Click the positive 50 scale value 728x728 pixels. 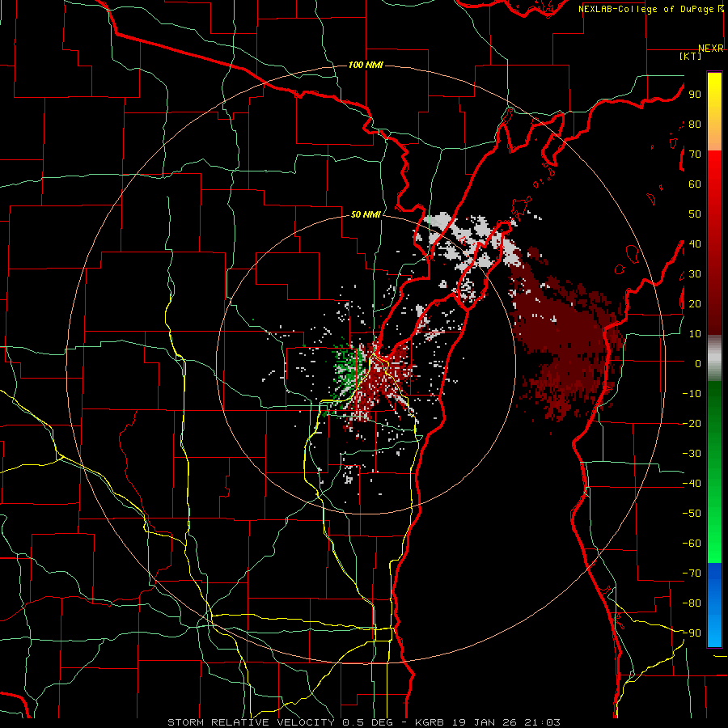click(695, 214)
